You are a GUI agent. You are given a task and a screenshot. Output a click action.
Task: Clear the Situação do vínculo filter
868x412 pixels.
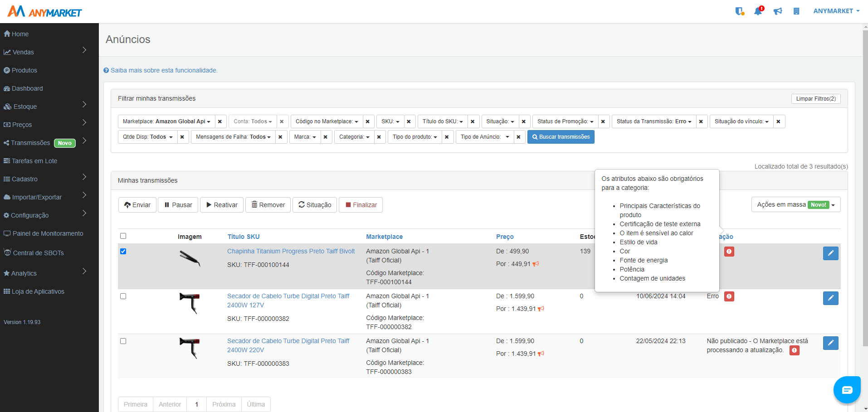coord(779,121)
